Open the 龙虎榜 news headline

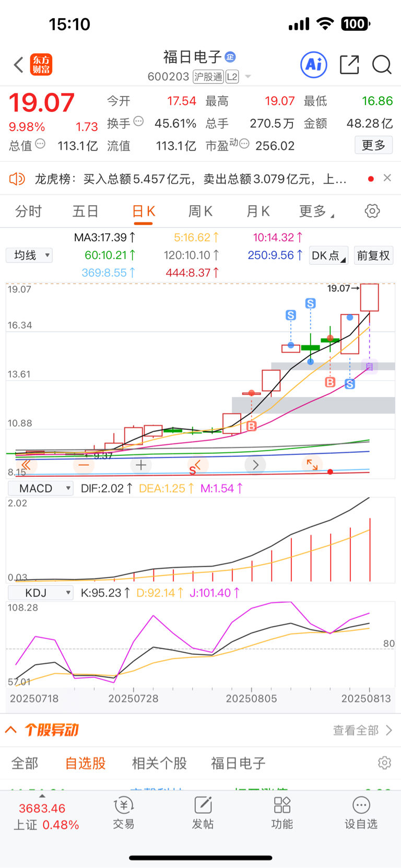click(x=191, y=179)
